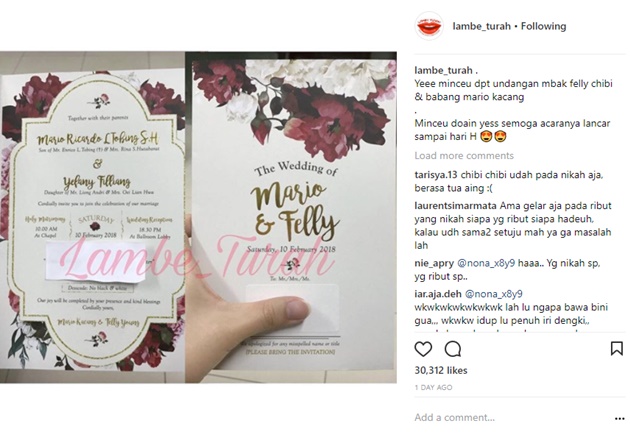Click lambe_turah name in caption

[x=444, y=70]
